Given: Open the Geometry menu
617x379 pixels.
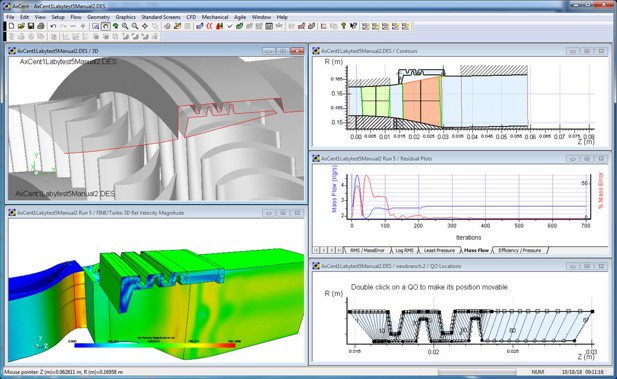Looking at the screenshot, I should click(x=98, y=17).
